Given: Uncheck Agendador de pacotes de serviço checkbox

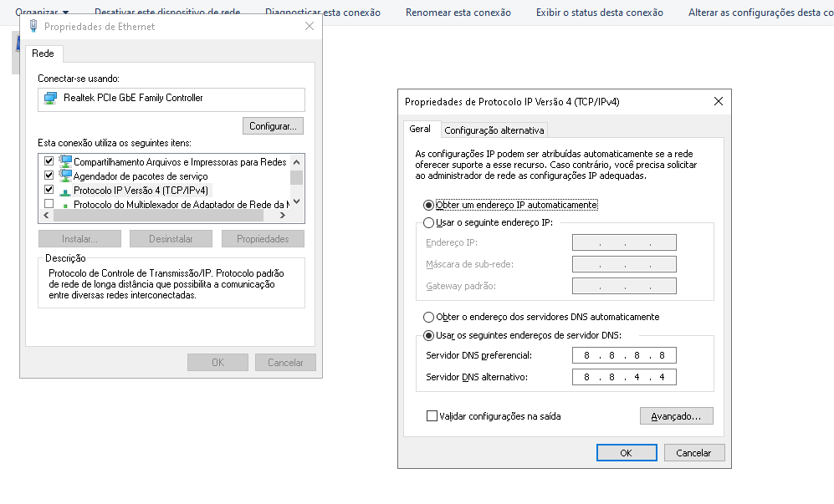Looking at the screenshot, I should tap(49, 175).
